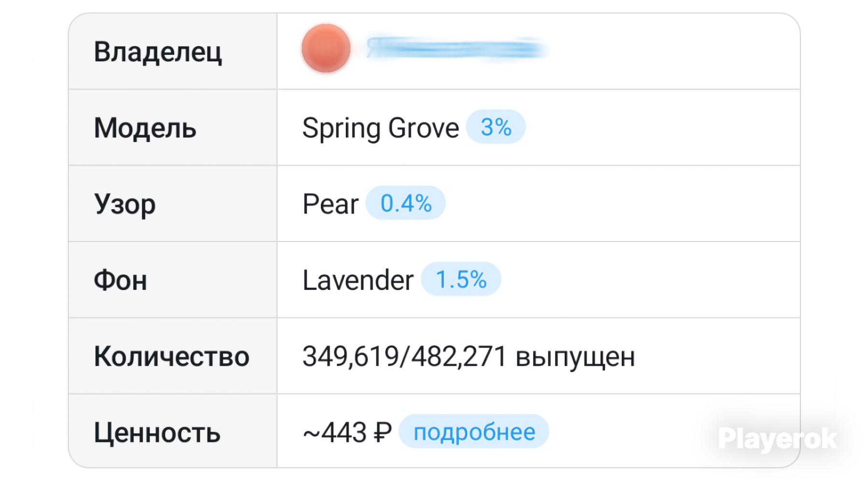Click the Фон row label

[x=120, y=280]
